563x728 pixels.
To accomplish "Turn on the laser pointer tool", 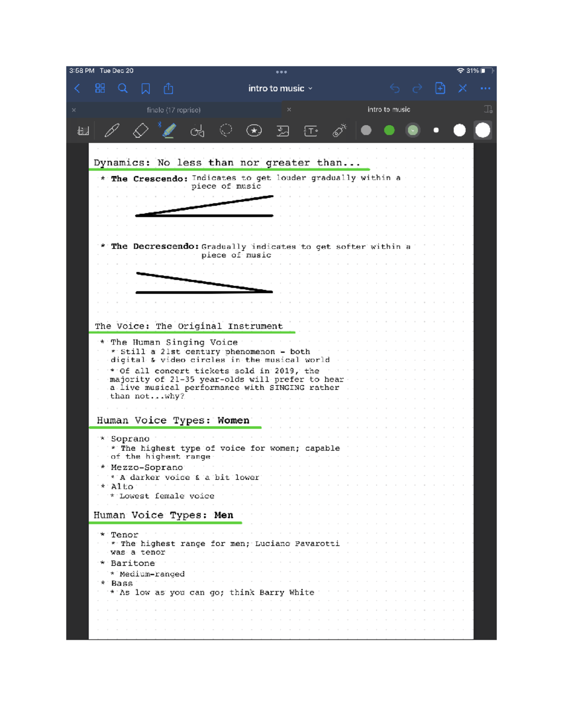I will (x=339, y=130).
